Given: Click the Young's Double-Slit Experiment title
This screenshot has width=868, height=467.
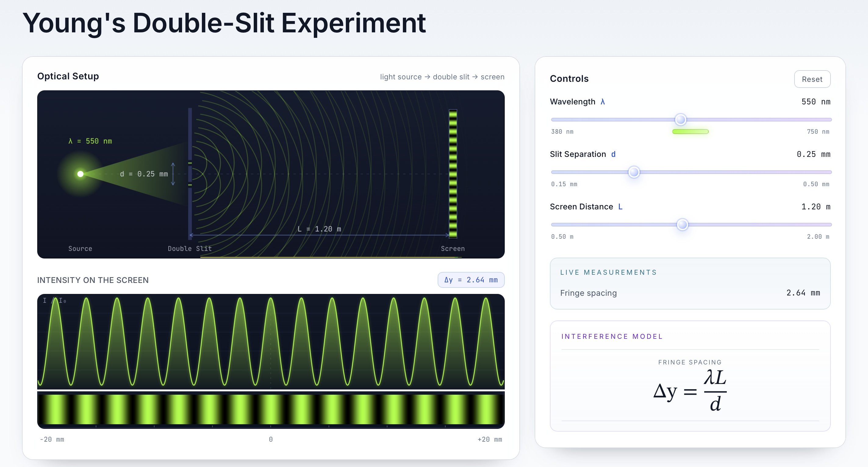Looking at the screenshot, I should click(224, 23).
